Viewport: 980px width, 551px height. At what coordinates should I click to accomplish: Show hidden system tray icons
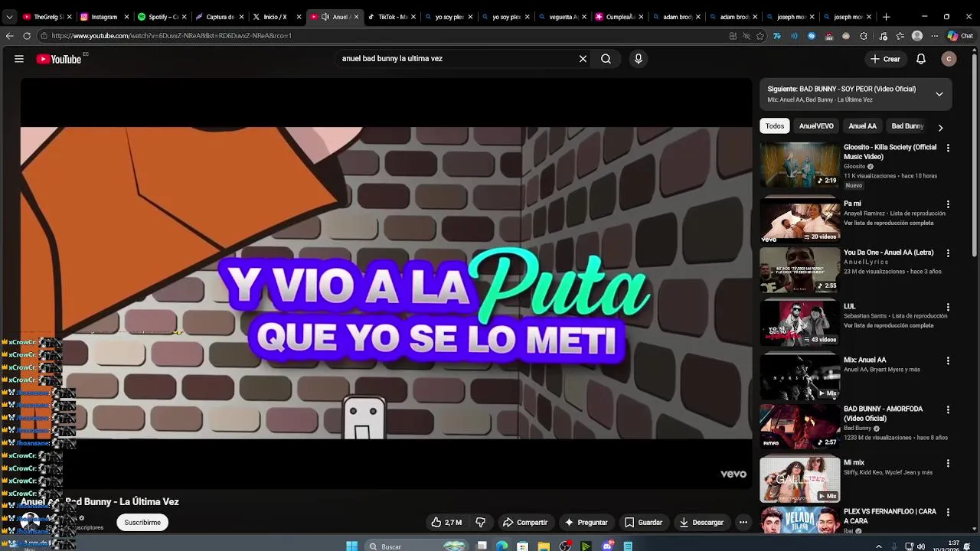coord(878,546)
